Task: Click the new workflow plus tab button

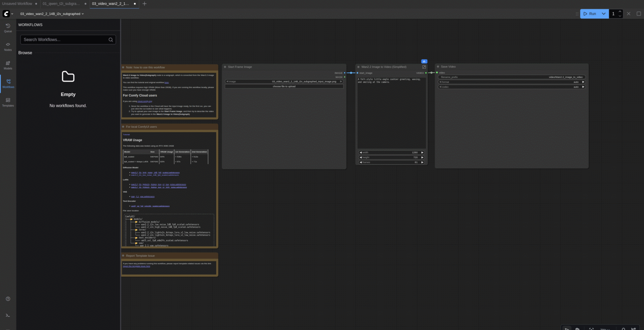Action: [x=144, y=4]
